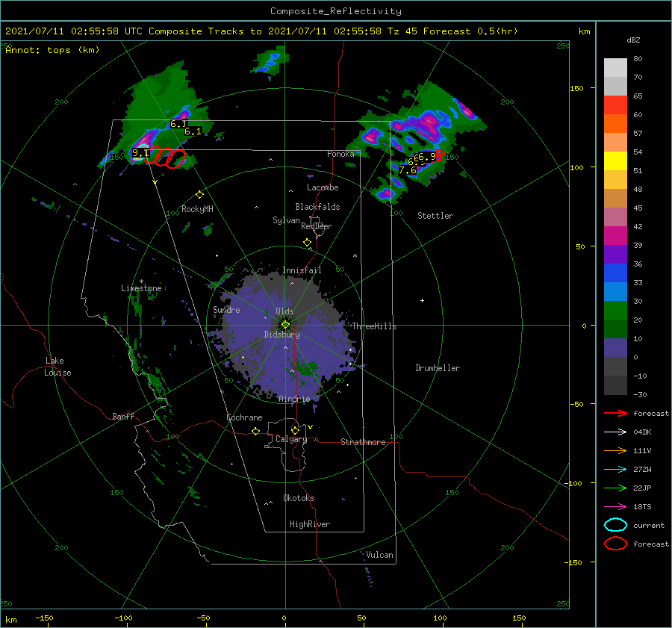Click the Composite Tracks timestamp header line
The height and width of the screenshot is (628, 672).
[x=261, y=31]
